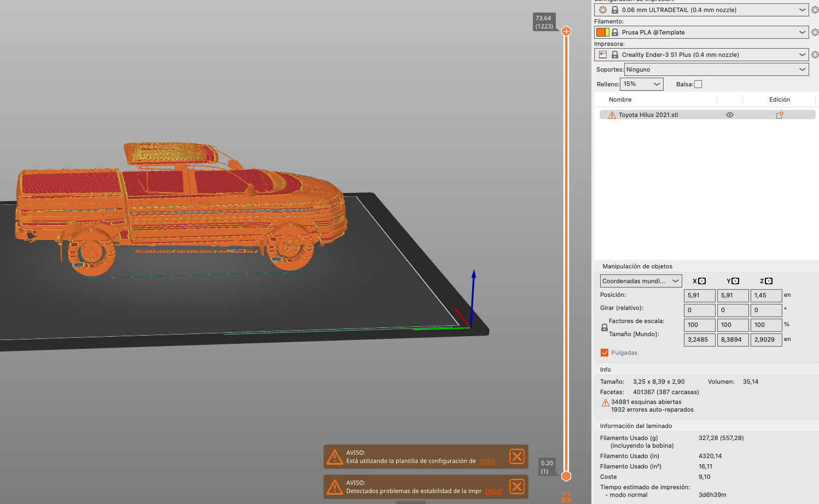Toggle the layer slider lock icon at bottom
Screen dimensions: 819x504
point(566,497)
